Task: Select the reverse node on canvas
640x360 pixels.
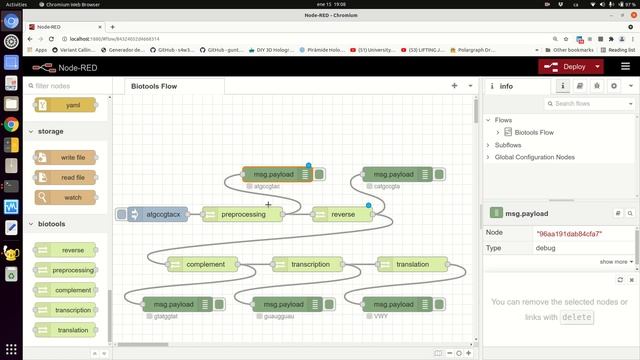Action: 342,214
